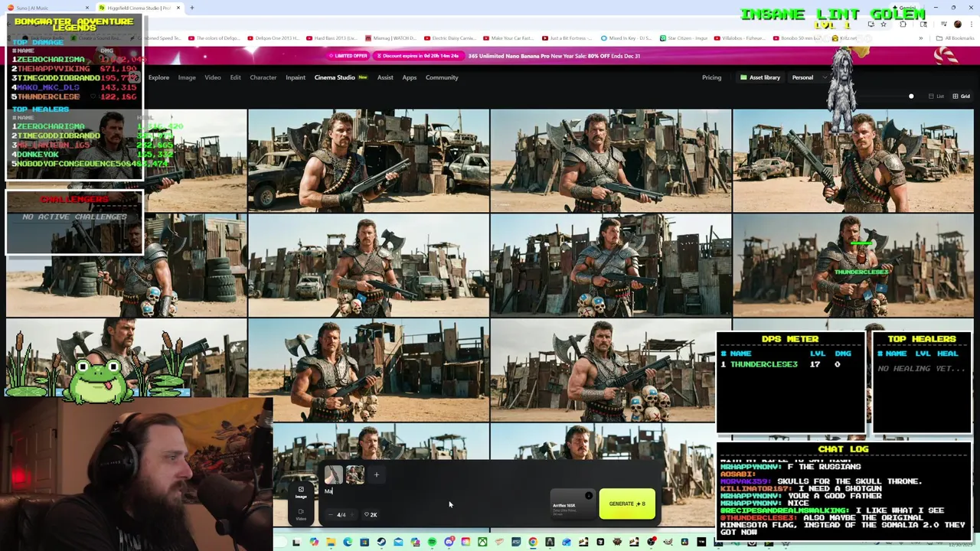Image resolution: width=980 pixels, height=551 pixels.
Task: Open the Community menu item
Action: pos(442,77)
